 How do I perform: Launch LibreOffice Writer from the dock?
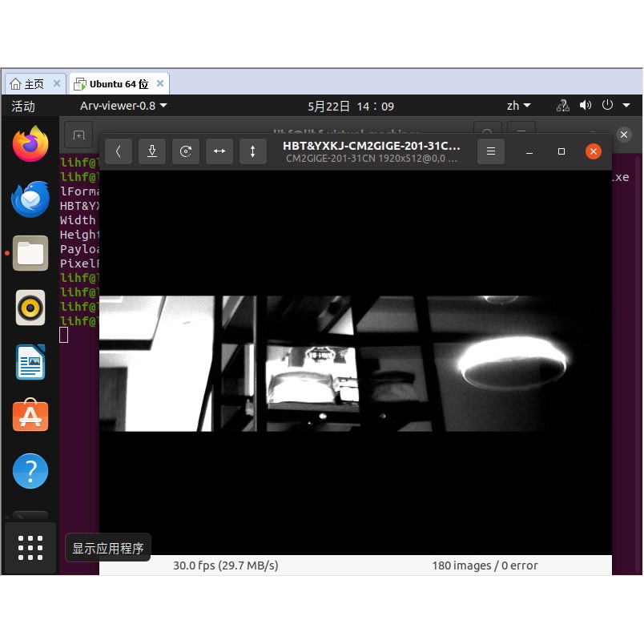click(30, 362)
